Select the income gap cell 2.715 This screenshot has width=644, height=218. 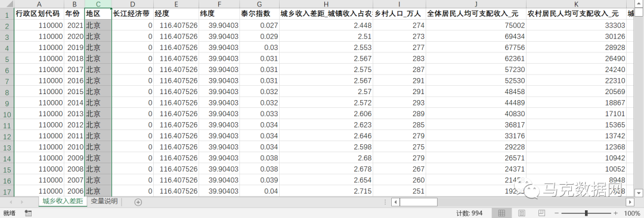(326, 192)
